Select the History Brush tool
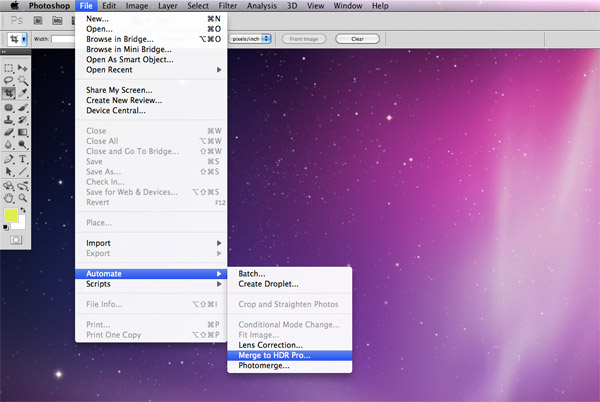600x402 pixels. tap(23, 120)
